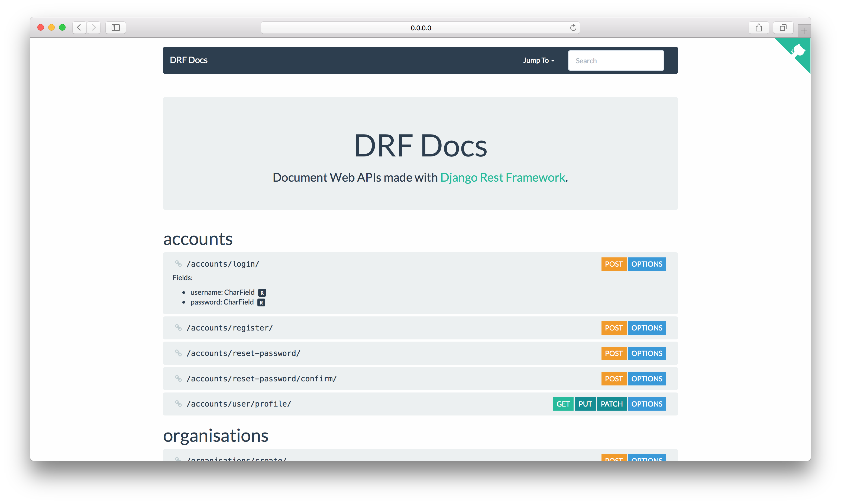Image resolution: width=841 pixels, height=504 pixels.
Task: Go back with the browser back arrow
Action: point(79,28)
